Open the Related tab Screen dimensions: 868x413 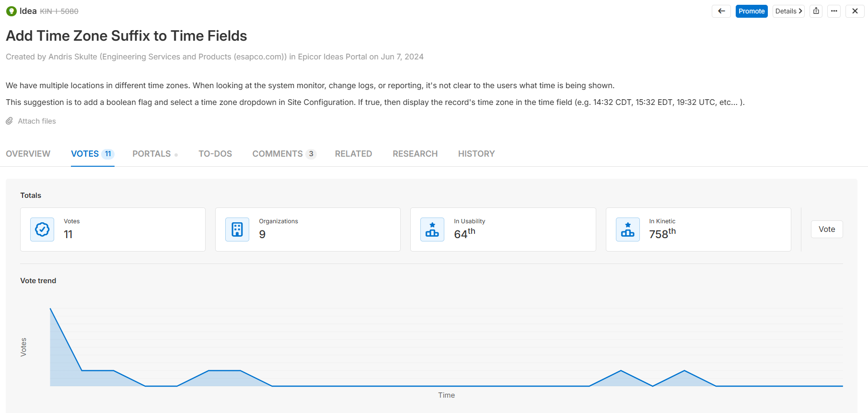pos(354,154)
